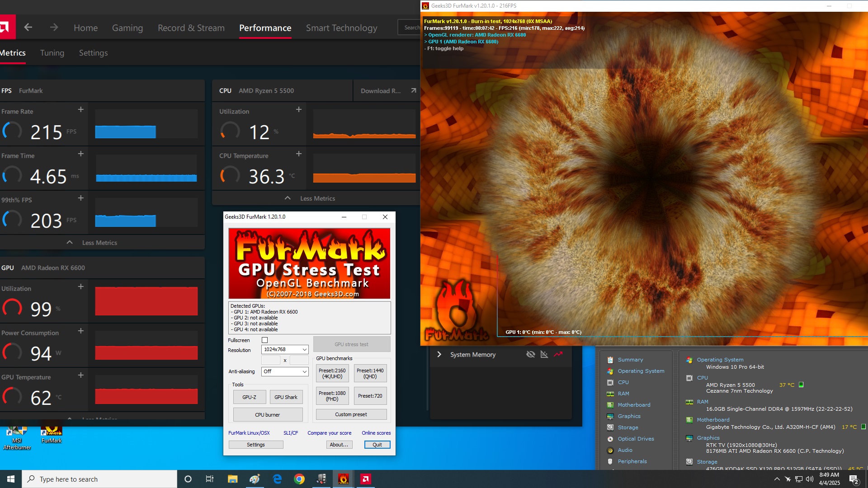Click the AMD logo in the top corner

pyautogui.click(x=7, y=27)
